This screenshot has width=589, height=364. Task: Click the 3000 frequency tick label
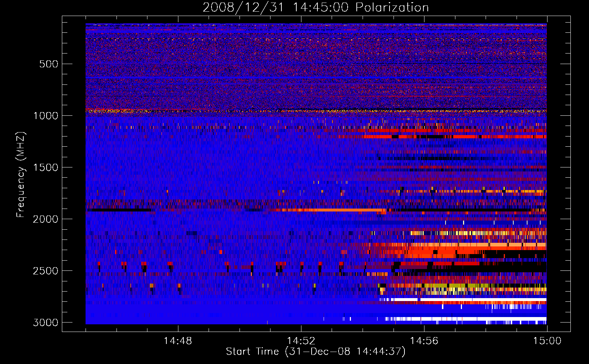(46, 323)
